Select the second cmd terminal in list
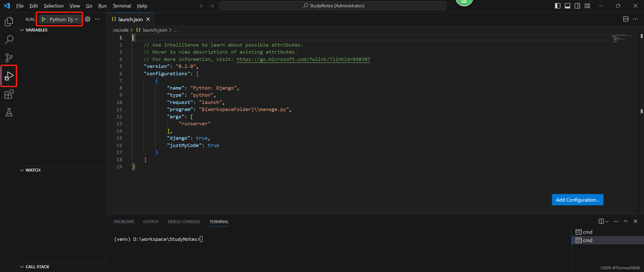 (588, 240)
